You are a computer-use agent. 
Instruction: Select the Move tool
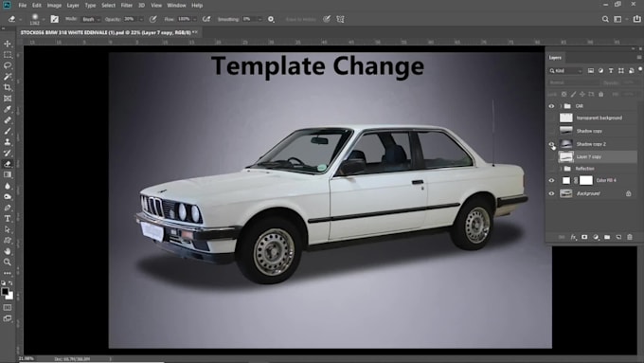(8, 44)
